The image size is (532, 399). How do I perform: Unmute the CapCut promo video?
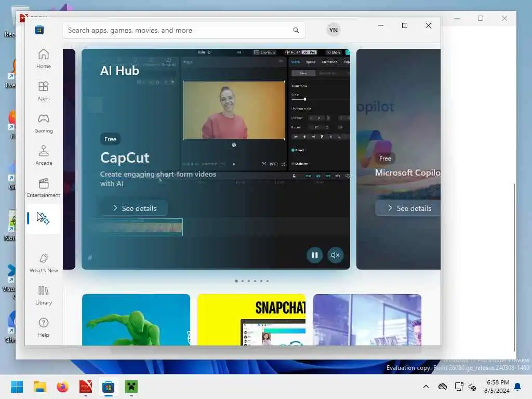tap(335, 255)
